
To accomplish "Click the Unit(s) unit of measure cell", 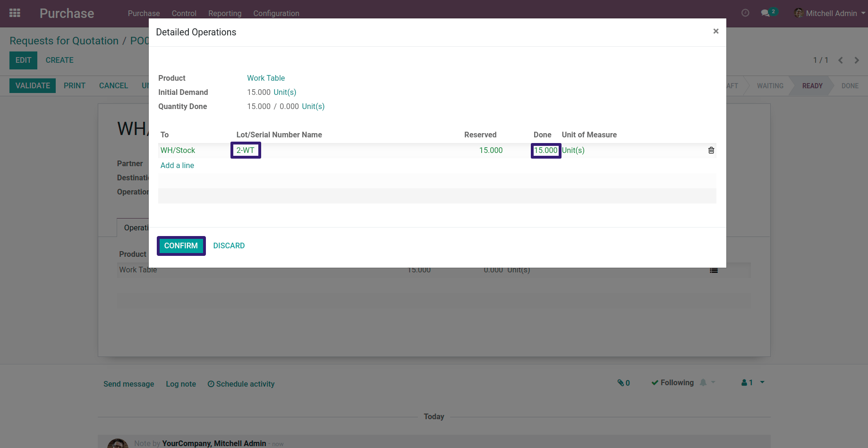I will (x=573, y=150).
